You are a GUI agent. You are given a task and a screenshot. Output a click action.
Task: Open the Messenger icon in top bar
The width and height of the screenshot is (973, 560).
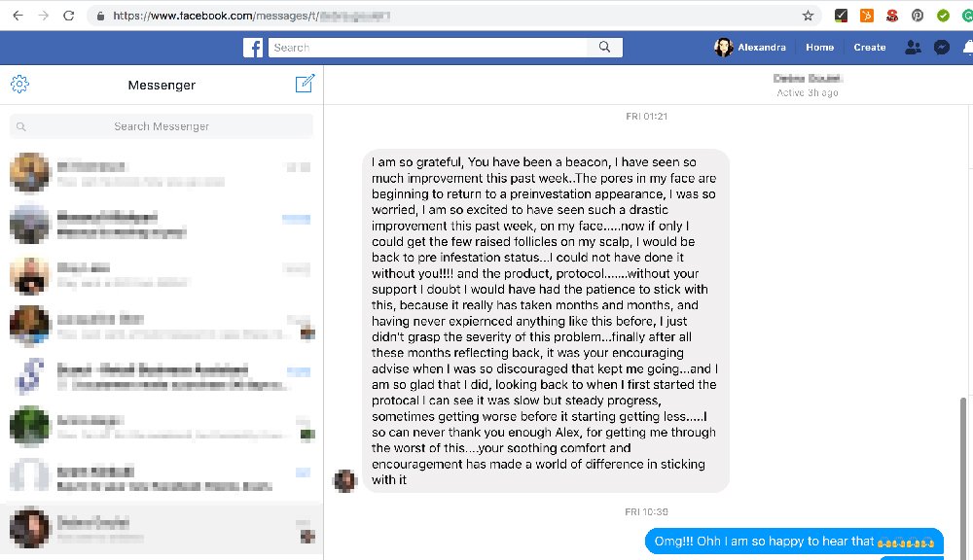[x=941, y=47]
